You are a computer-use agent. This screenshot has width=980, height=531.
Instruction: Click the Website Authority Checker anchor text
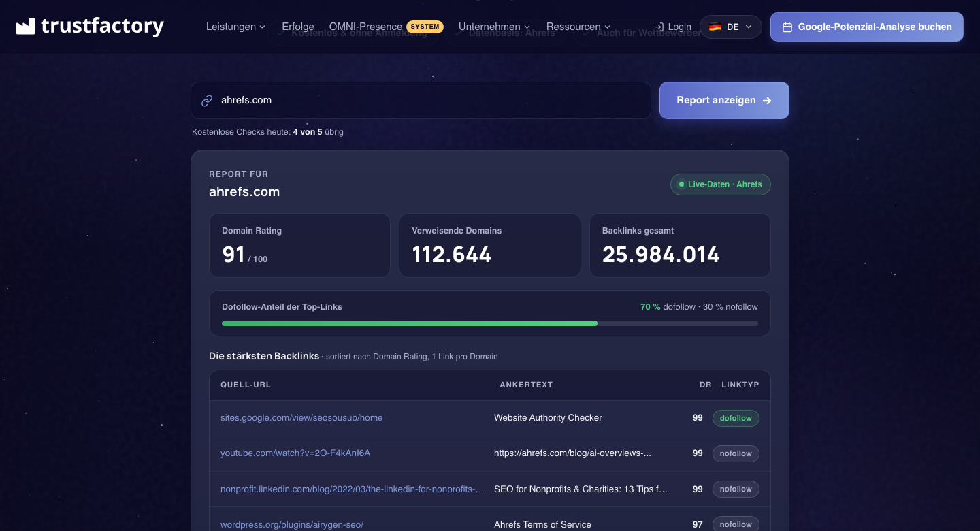click(548, 418)
